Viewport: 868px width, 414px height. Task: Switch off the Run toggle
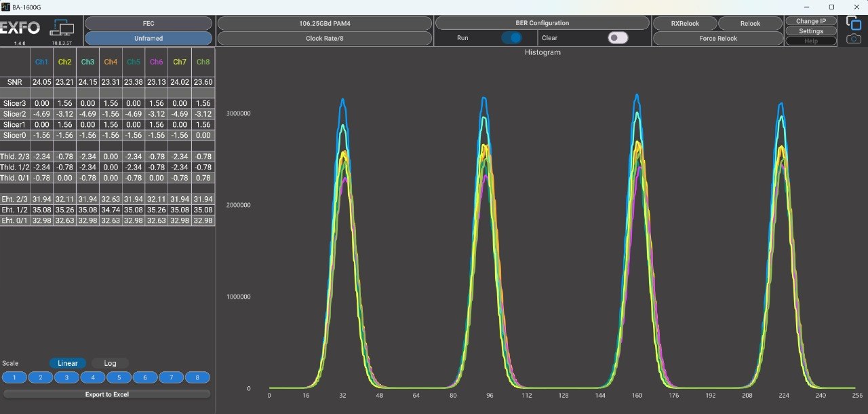tap(511, 38)
